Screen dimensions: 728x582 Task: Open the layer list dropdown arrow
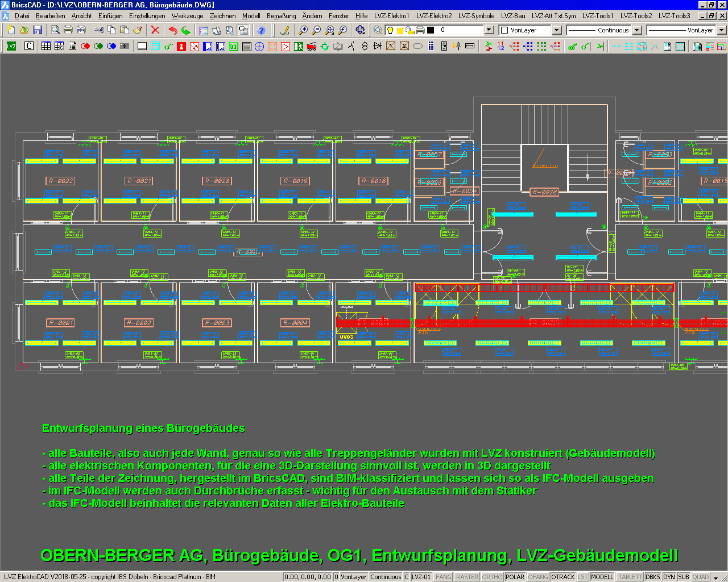point(489,30)
